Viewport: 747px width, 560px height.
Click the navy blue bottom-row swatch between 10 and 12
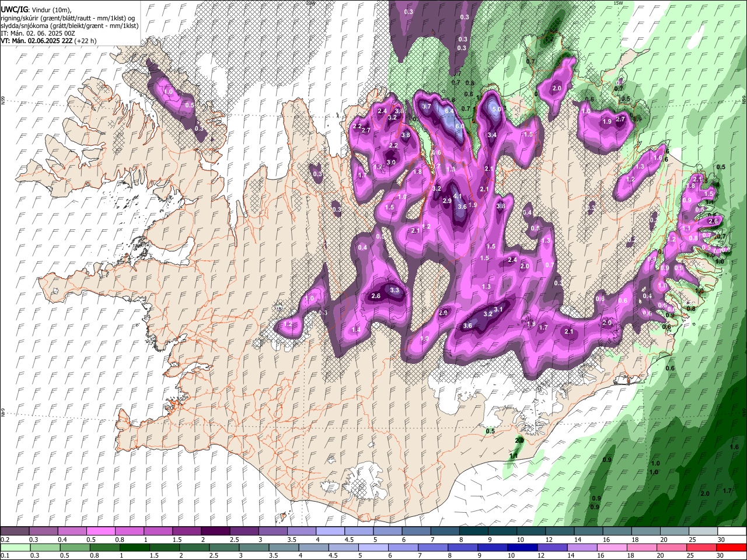click(x=521, y=548)
